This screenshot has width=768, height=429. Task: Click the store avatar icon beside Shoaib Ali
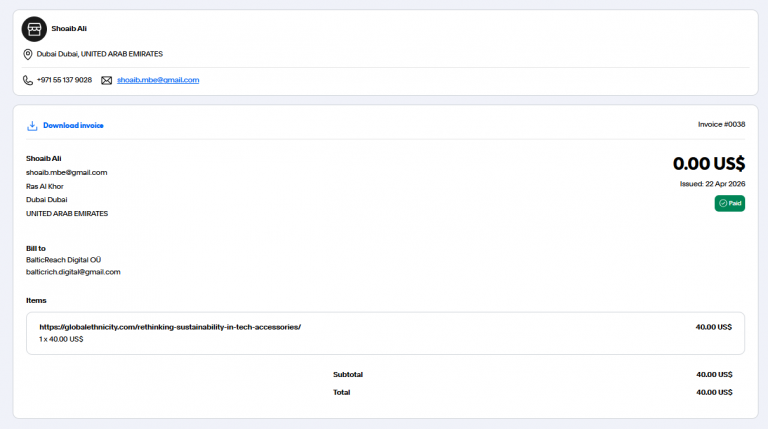(x=34, y=29)
